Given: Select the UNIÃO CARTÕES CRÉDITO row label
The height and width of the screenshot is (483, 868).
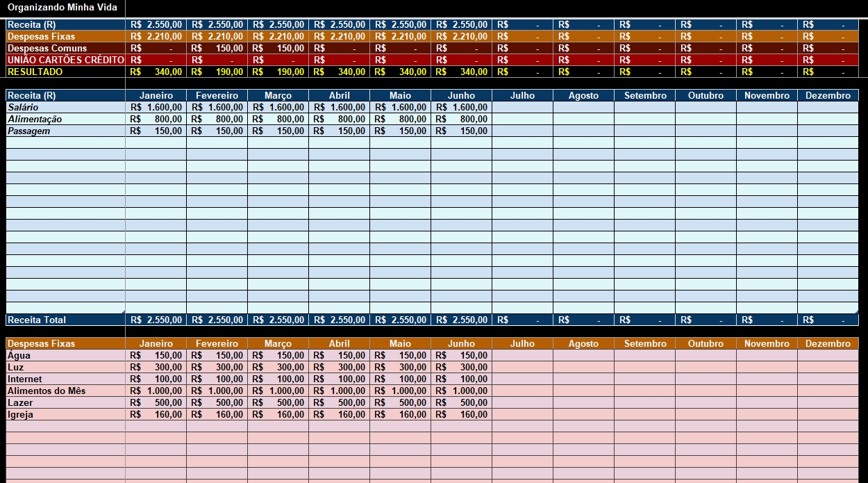Looking at the screenshot, I should (65, 60).
